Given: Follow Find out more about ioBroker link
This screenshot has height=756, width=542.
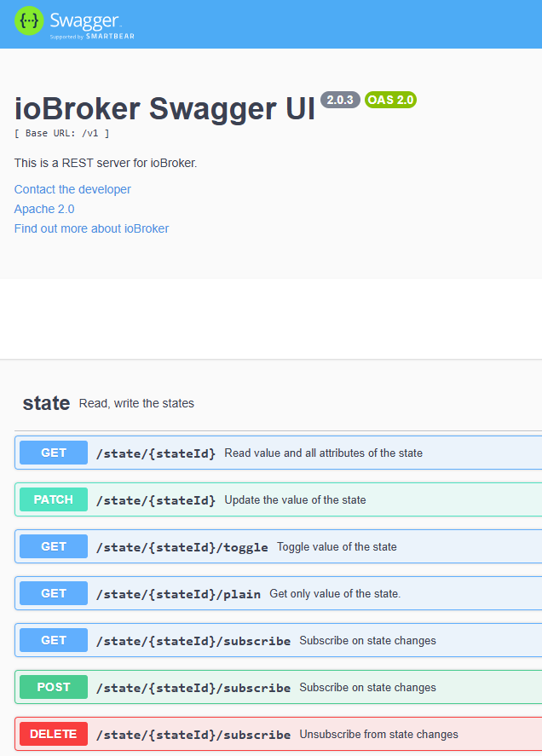Looking at the screenshot, I should 92,228.
